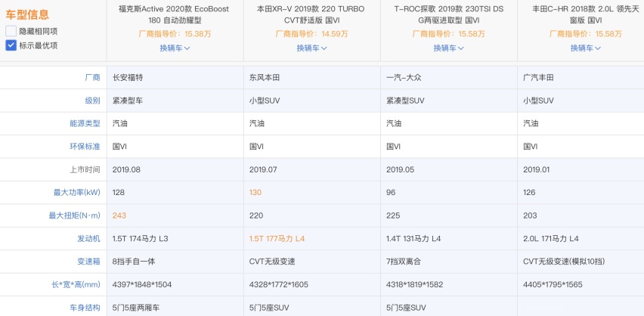
Task: Click the 最大功率(kW) row label
Action: (x=77, y=192)
